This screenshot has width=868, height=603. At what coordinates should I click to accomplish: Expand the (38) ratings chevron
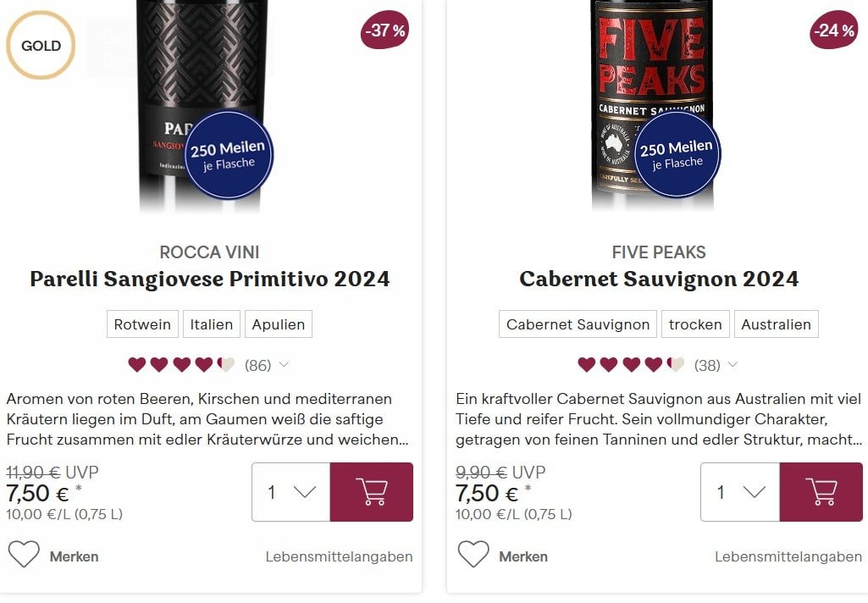733,364
